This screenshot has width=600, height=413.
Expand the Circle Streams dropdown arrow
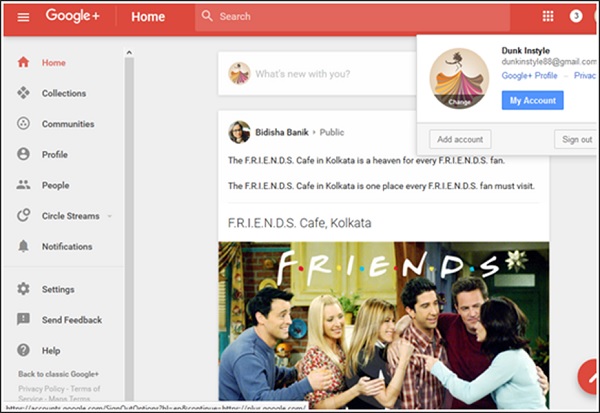110,216
